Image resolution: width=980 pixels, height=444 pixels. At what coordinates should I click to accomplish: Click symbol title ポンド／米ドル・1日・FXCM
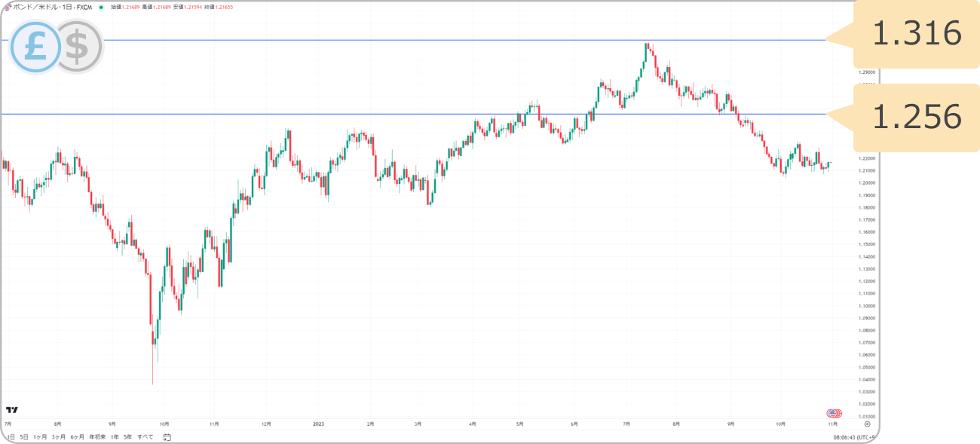tap(53, 7)
